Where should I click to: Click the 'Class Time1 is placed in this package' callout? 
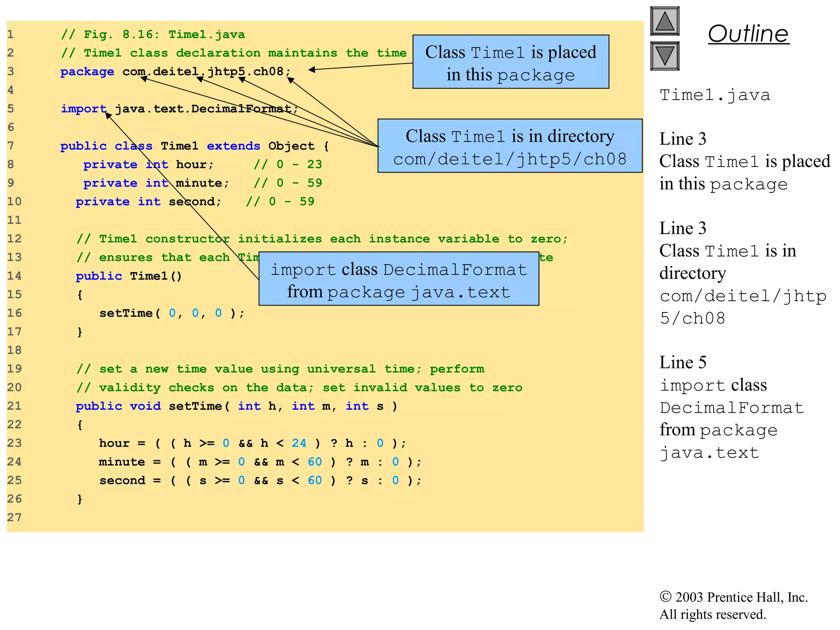(x=511, y=62)
